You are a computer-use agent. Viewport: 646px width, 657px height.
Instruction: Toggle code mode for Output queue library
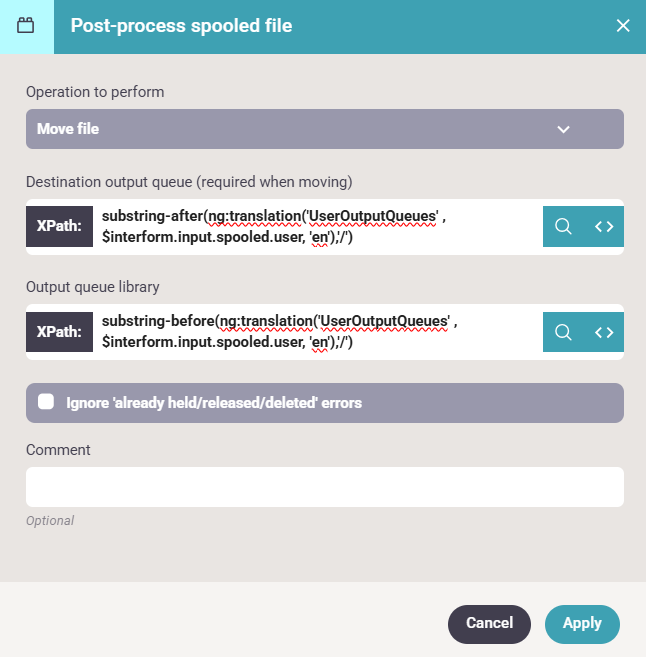[x=604, y=332]
